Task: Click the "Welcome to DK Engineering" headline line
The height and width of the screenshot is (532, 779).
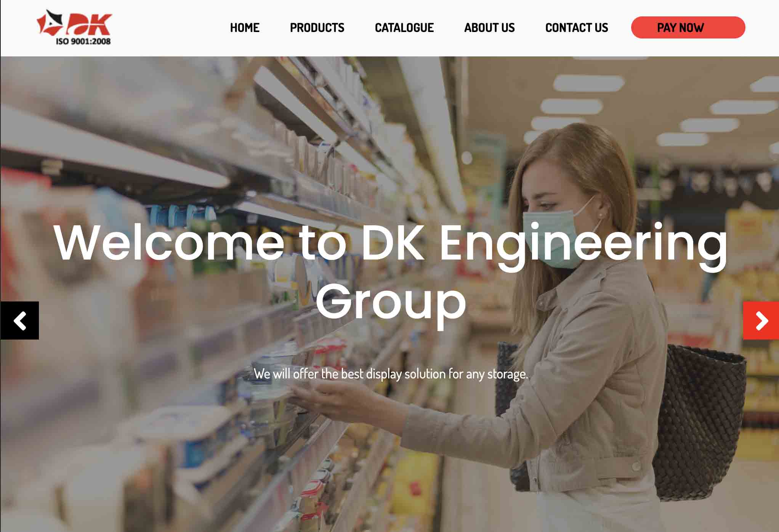Action: pos(391,243)
